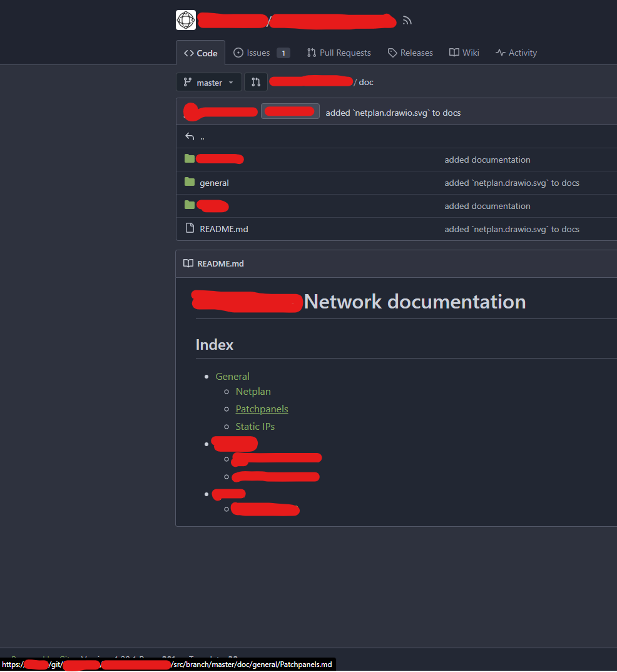This screenshot has height=672, width=617.
Task: Click the RSS feed icon beside the repository name
Action: pyautogui.click(x=407, y=20)
